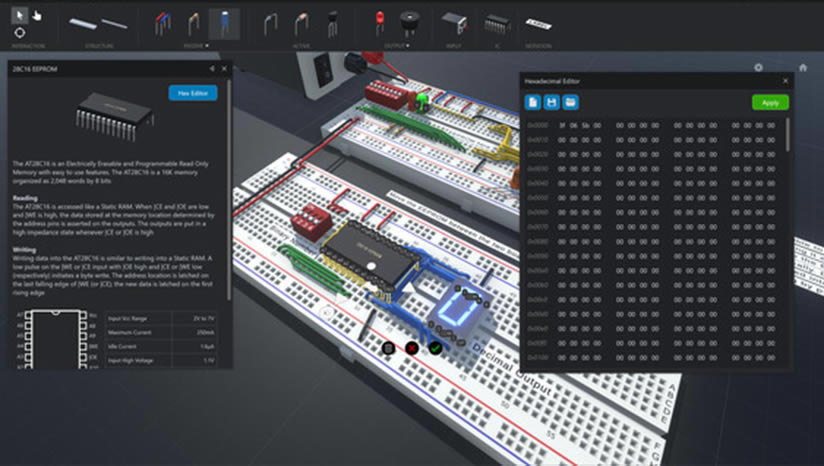The image size is (824, 466).
Task: Pick the black buzzer output component
Action: click(408, 23)
